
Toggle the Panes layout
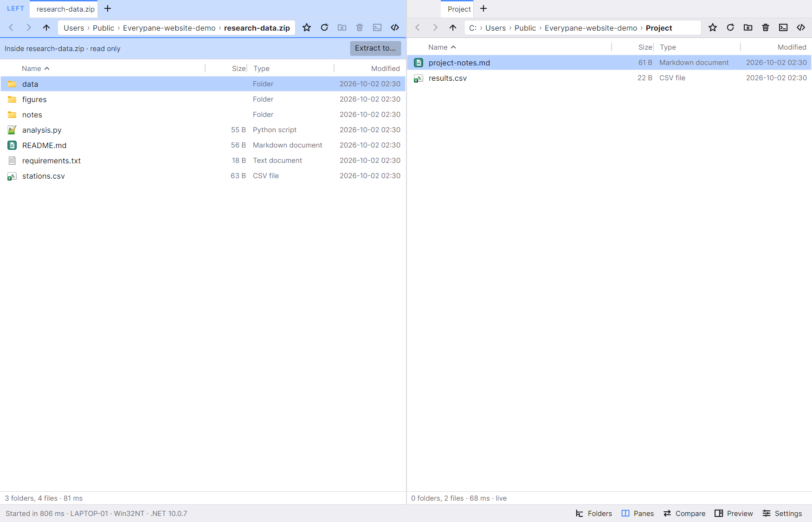[638, 513]
